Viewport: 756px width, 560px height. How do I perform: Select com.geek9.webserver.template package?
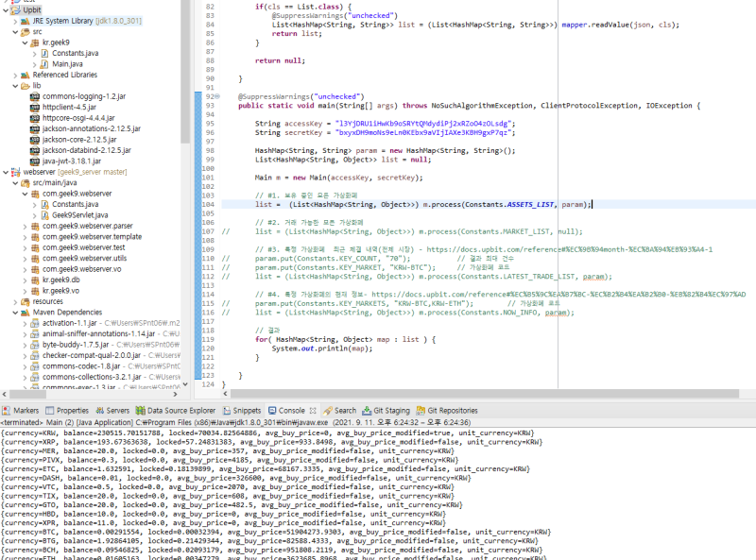tap(92, 237)
